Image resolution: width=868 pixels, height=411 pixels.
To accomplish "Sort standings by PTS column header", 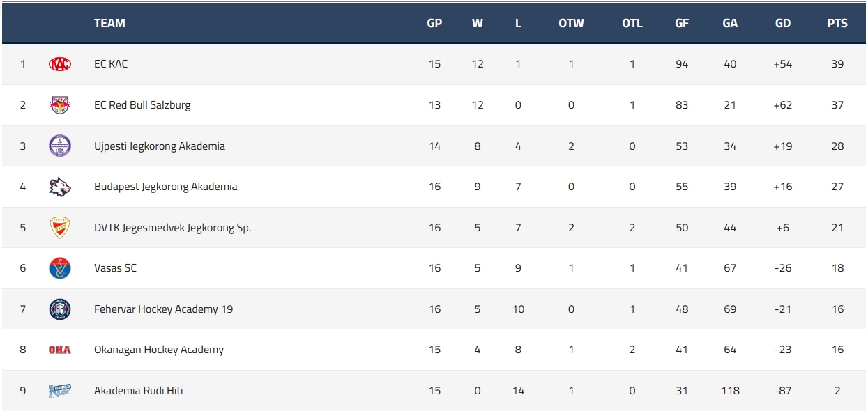I will [837, 23].
